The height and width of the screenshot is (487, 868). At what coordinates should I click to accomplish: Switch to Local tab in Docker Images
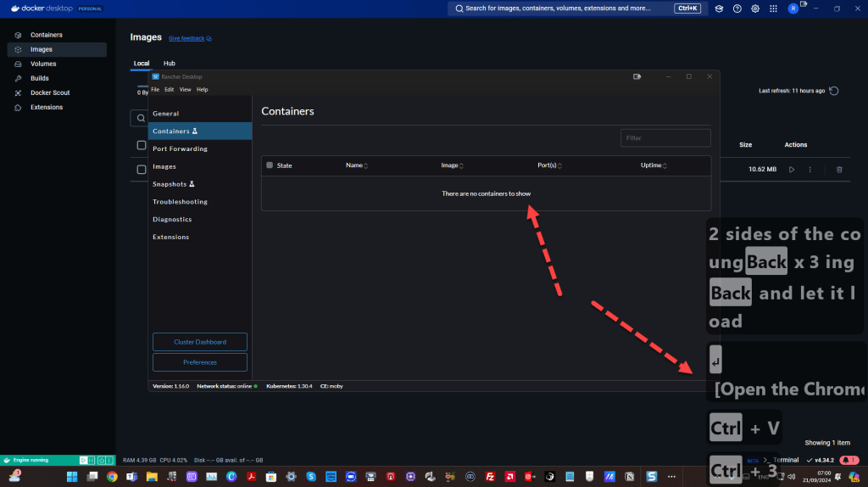pyautogui.click(x=142, y=63)
